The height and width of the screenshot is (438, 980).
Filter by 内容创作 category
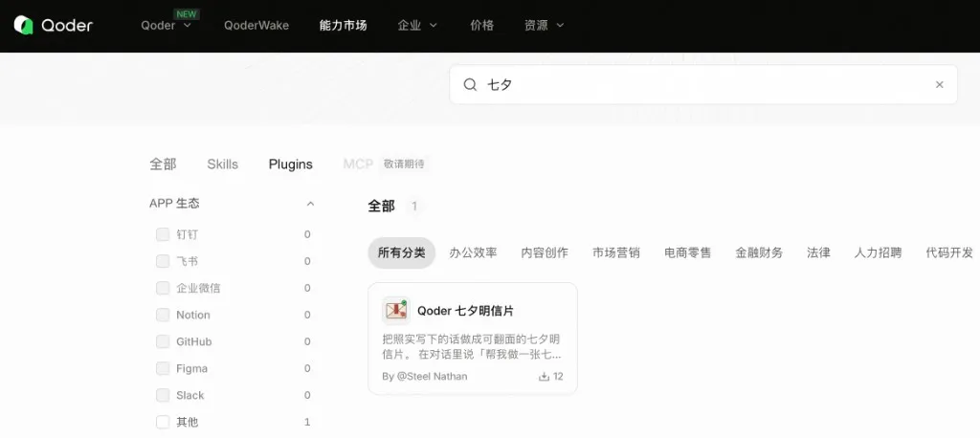(x=545, y=253)
